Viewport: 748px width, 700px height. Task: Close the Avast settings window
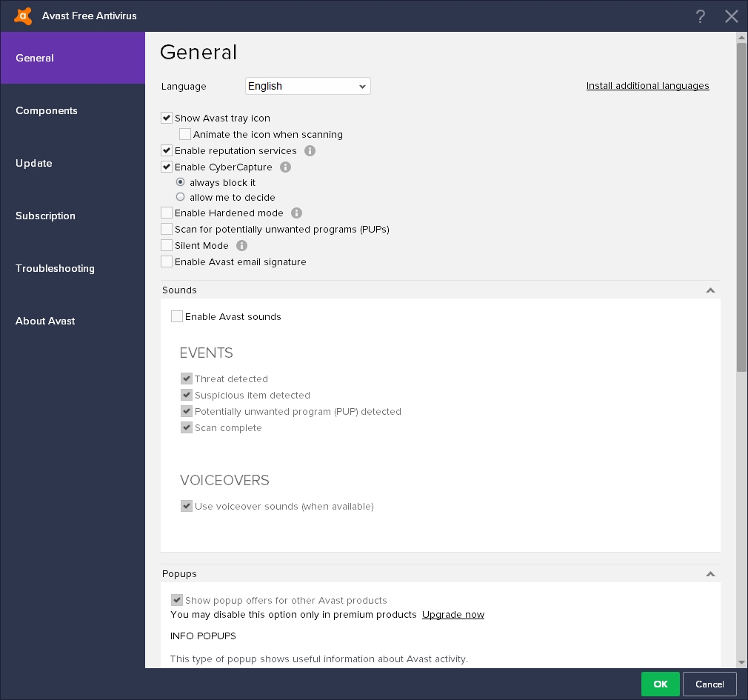tap(731, 16)
